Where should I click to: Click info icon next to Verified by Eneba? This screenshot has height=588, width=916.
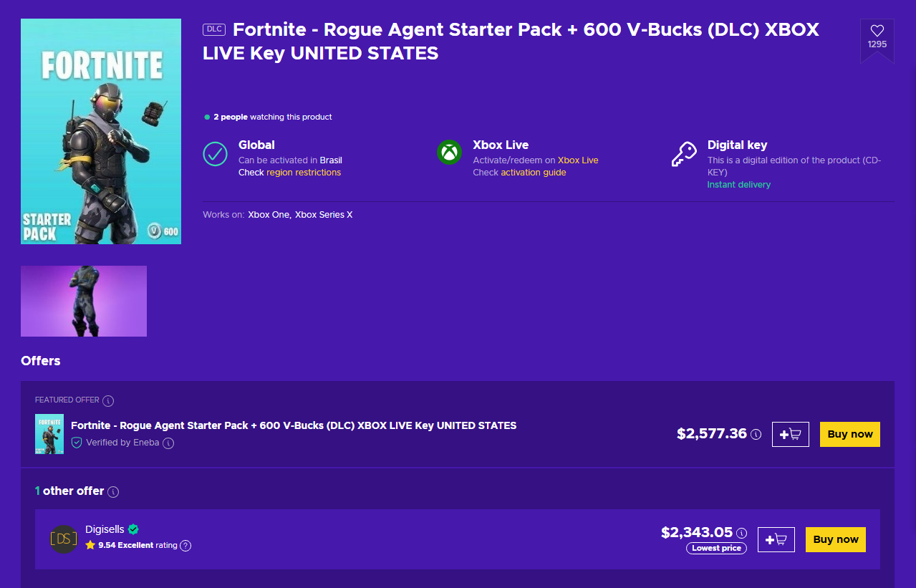(x=168, y=443)
